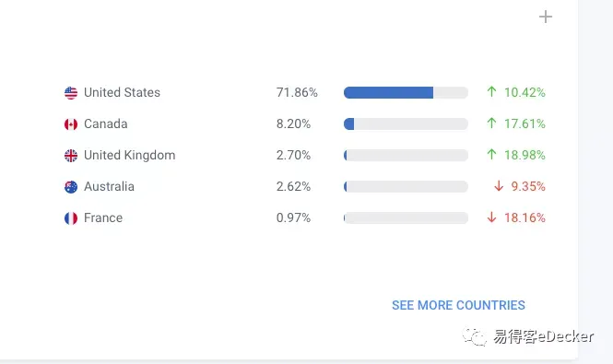Click the Canada flag icon

point(71,123)
